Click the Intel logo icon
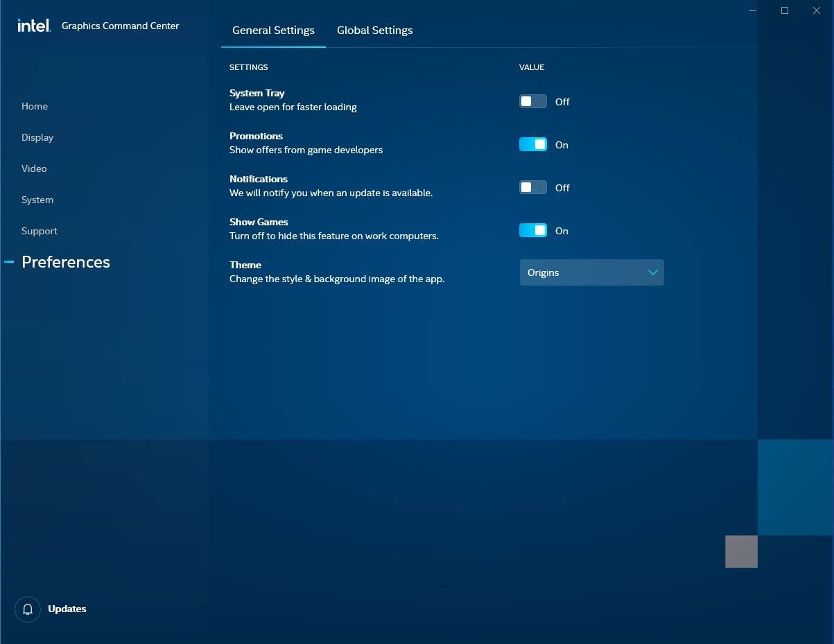Viewport: 834px width, 644px height. pyautogui.click(x=34, y=26)
